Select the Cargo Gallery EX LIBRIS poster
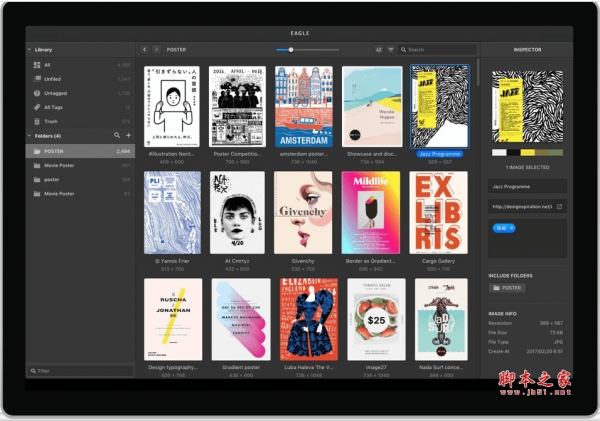 (439, 212)
